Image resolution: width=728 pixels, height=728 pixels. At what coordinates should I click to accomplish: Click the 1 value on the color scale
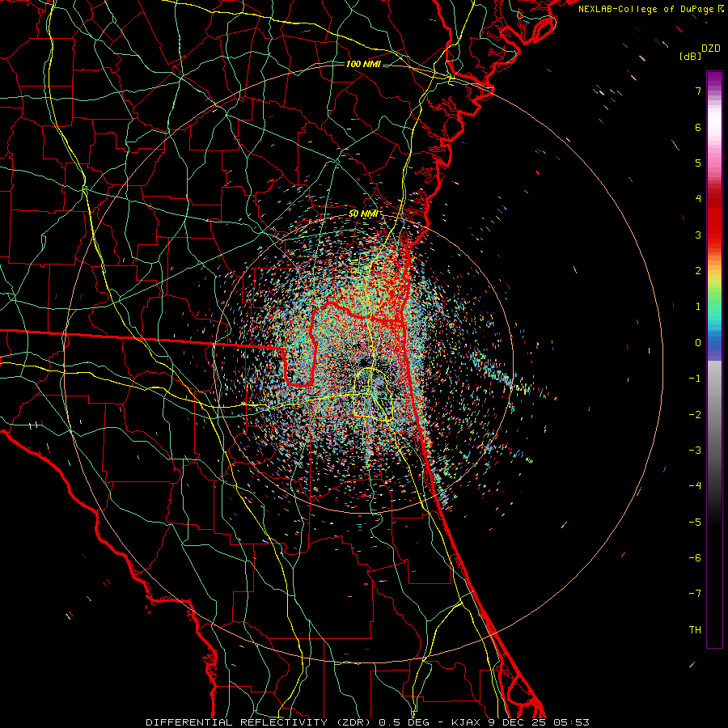click(x=698, y=307)
